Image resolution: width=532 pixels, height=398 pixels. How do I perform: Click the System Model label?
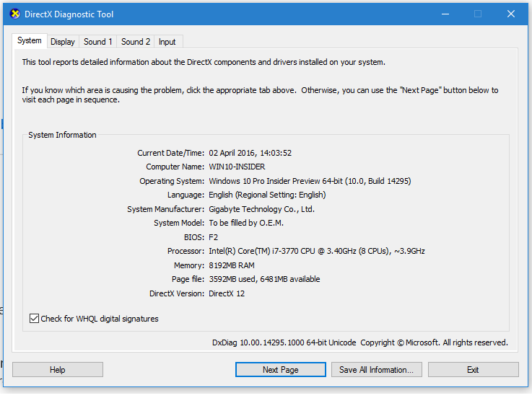(x=179, y=223)
